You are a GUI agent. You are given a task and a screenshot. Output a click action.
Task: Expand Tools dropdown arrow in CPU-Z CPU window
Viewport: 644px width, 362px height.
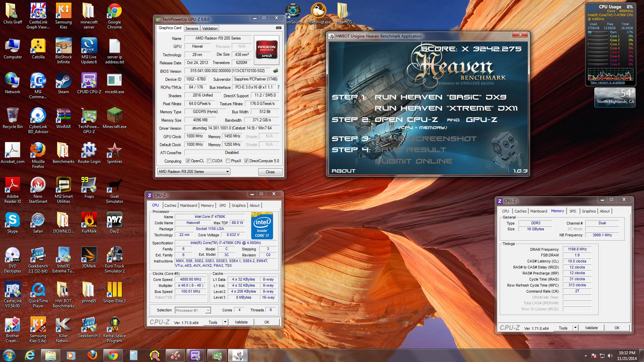[x=225, y=322]
